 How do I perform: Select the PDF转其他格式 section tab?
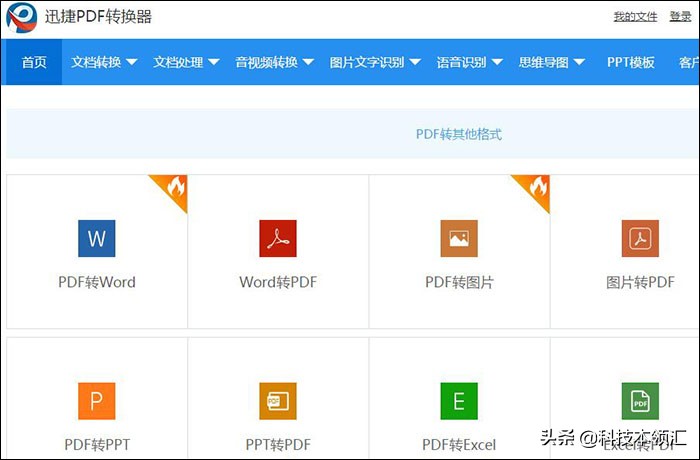(x=459, y=134)
